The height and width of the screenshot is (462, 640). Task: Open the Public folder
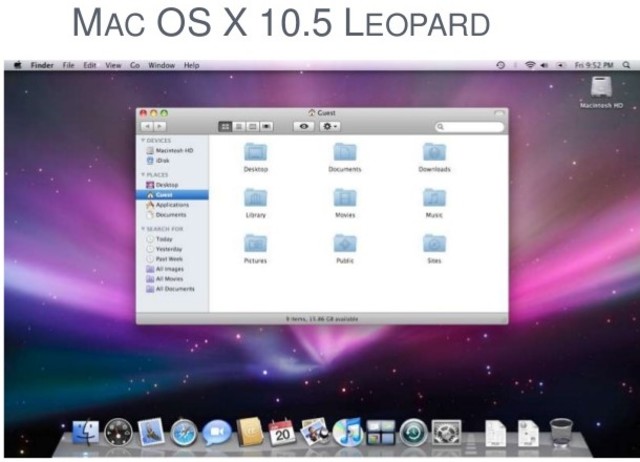[x=345, y=244]
